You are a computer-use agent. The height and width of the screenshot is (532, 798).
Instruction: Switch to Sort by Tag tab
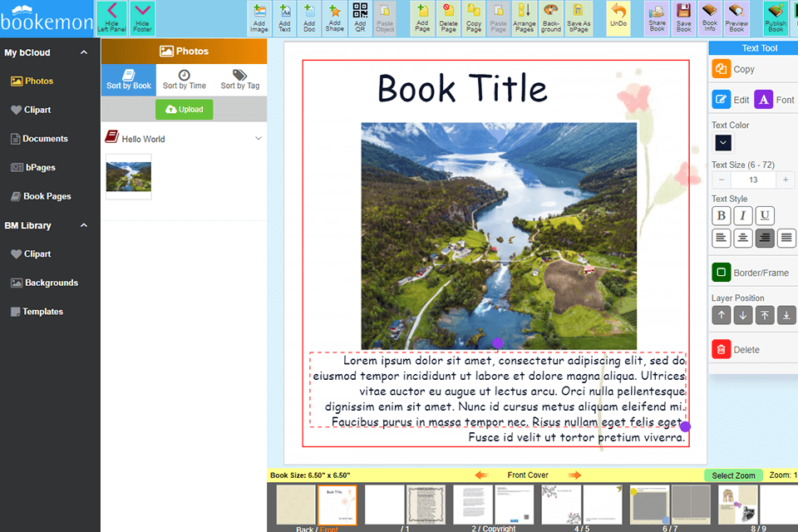click(240, 78)
